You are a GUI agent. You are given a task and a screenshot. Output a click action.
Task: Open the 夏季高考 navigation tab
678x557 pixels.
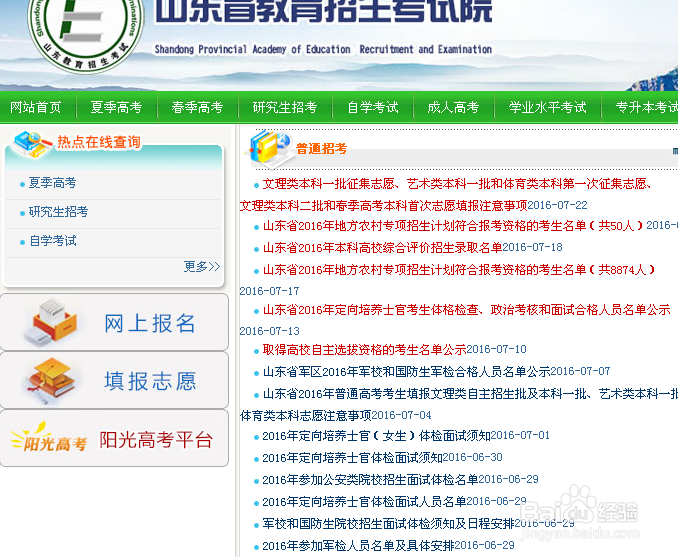tap(116, 107)
